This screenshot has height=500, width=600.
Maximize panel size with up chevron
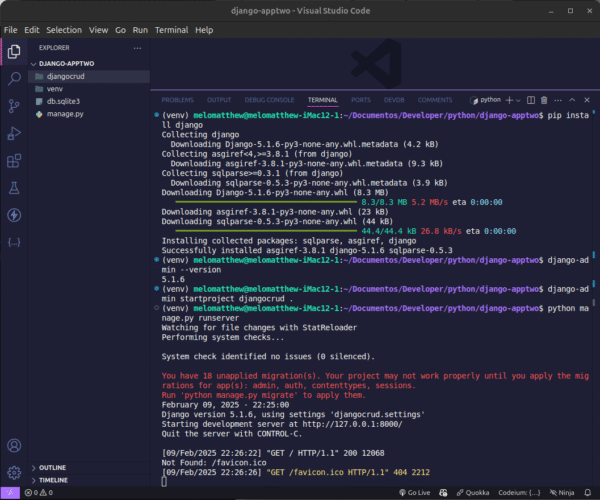point(572,100)
